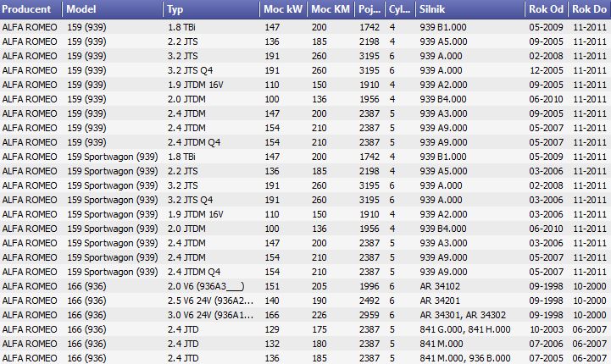Select row with engine 841 G.000, 841 H.000
The image size is (611, 364).
point(305,329)
